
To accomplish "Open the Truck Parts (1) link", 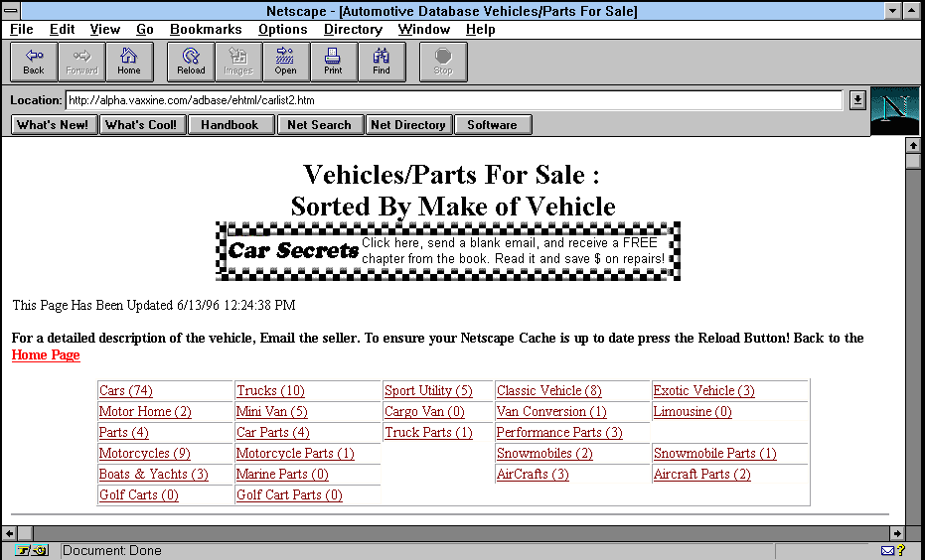I will [428, 432].
